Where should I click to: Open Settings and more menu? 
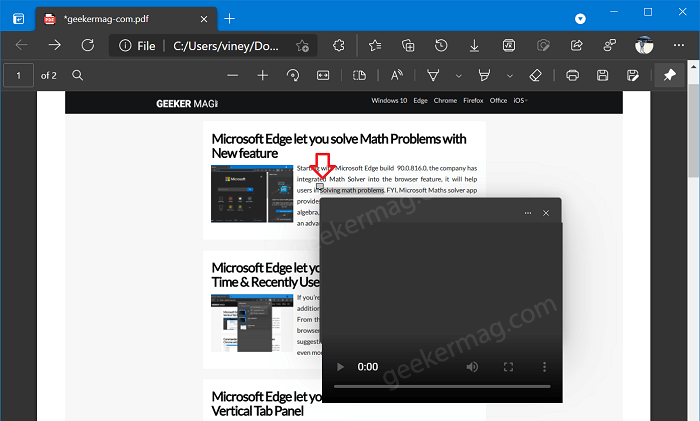(x=679, y=45)
